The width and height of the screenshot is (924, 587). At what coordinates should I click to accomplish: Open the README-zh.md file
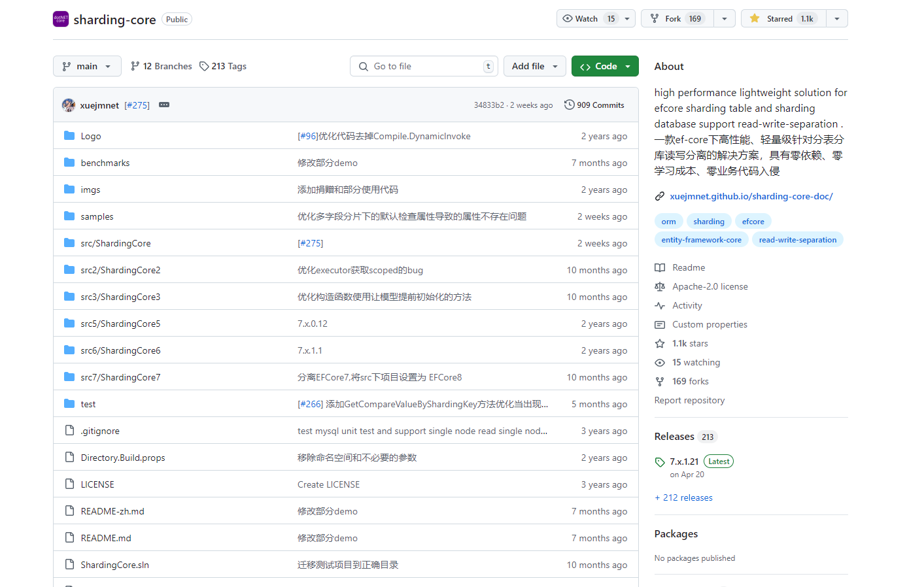[112, 511]
